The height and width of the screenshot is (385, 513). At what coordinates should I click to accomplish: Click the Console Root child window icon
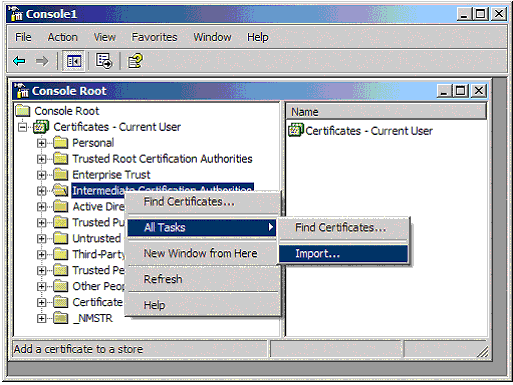click(x=21, y=91)
